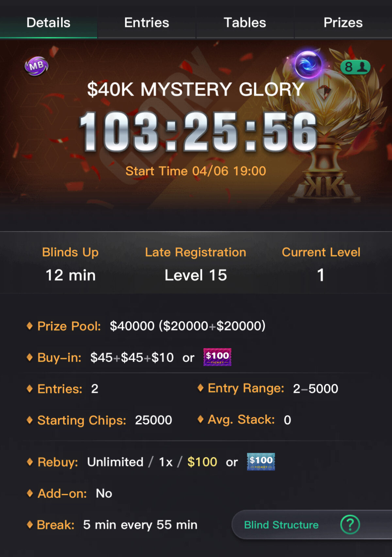The height and width of the screenshot is (557, 392).
Task: Click the diamond bullet beside Prize Pool
Action: click(x=29, y=326)
